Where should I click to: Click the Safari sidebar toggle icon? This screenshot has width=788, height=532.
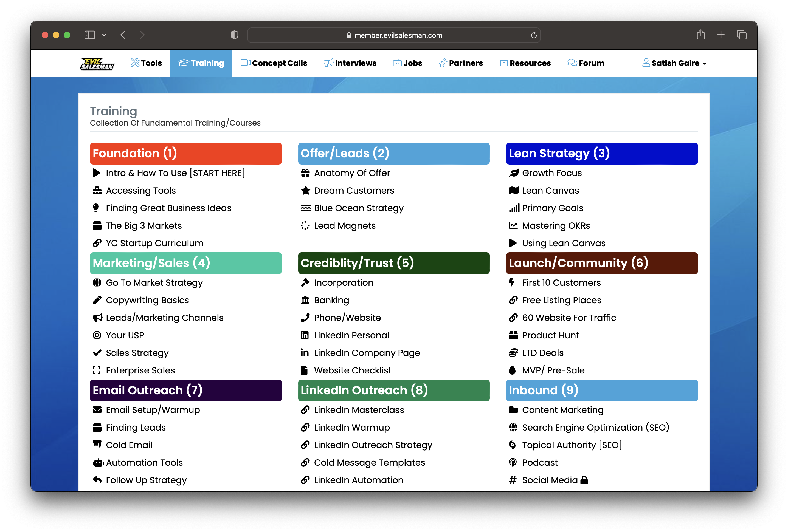89,35
